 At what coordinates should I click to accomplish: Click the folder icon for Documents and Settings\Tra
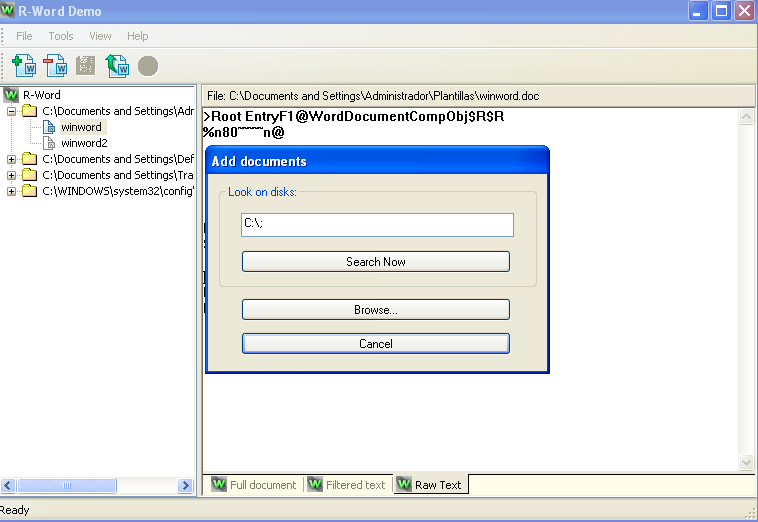click(29, 175)
